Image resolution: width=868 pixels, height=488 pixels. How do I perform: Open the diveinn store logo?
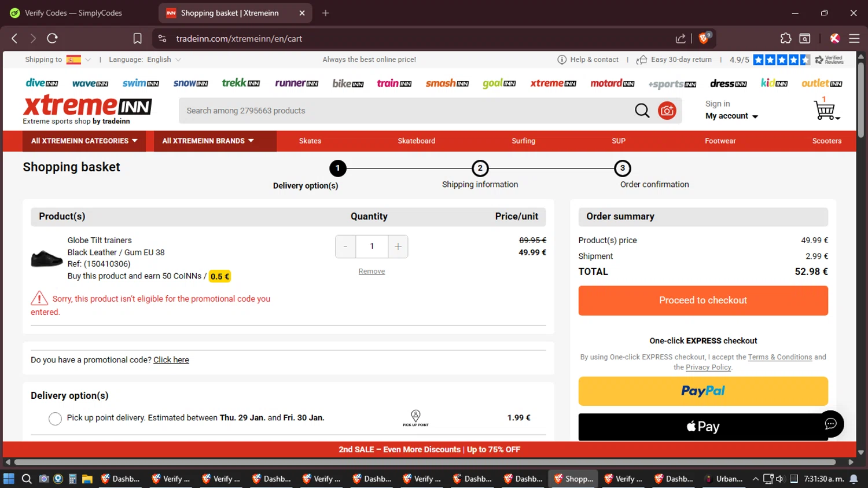42,83
